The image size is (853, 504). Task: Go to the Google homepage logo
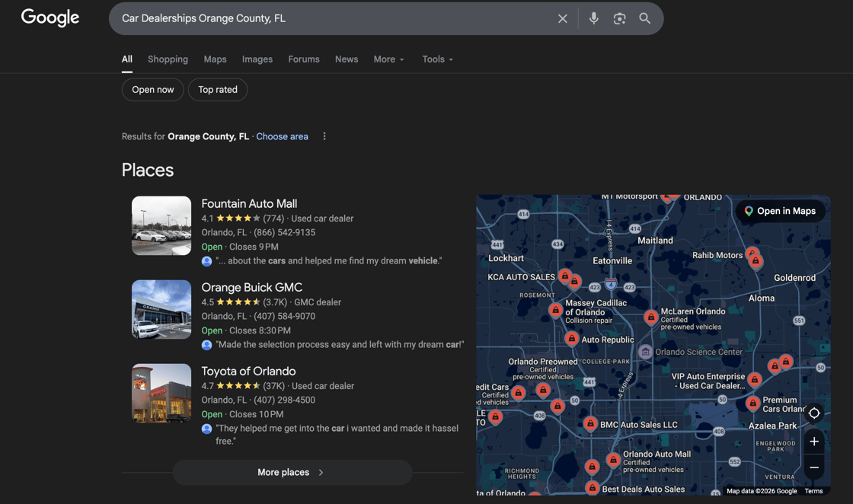pyautogui.click(x=50, y=18)
